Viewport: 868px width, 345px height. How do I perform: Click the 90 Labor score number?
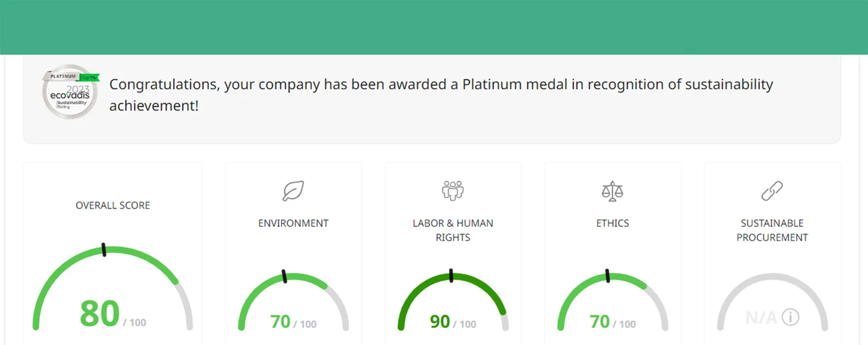pyautogui.click(x=440, y=322)
